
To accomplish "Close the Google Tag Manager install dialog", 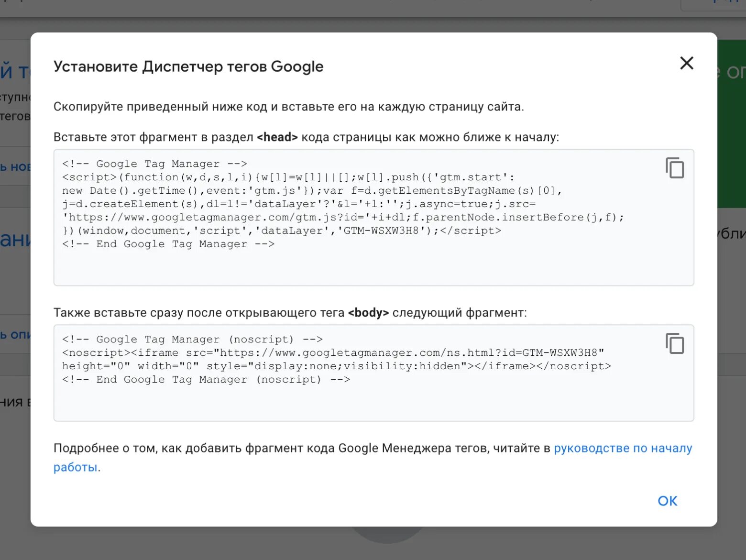I will [687, 63].
